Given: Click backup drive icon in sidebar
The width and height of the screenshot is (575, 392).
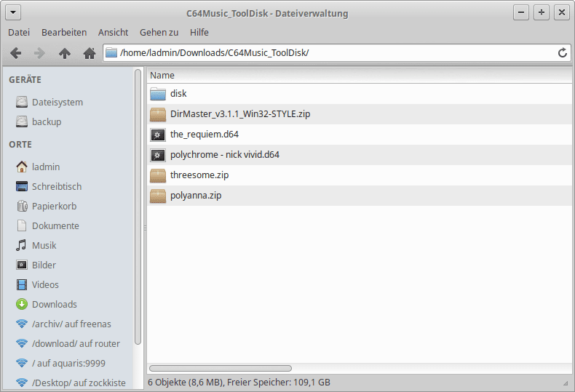Looking at the screenshot, I should point(22,121).
